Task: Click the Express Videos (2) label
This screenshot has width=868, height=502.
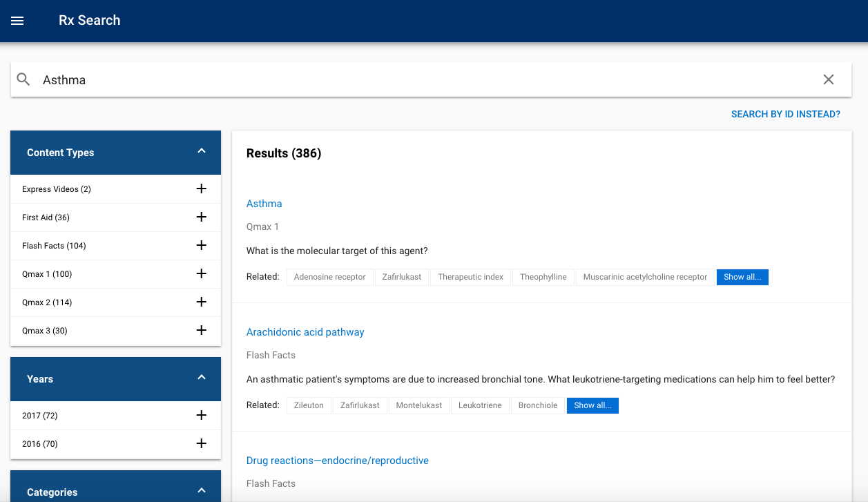Action: point(57,189)
